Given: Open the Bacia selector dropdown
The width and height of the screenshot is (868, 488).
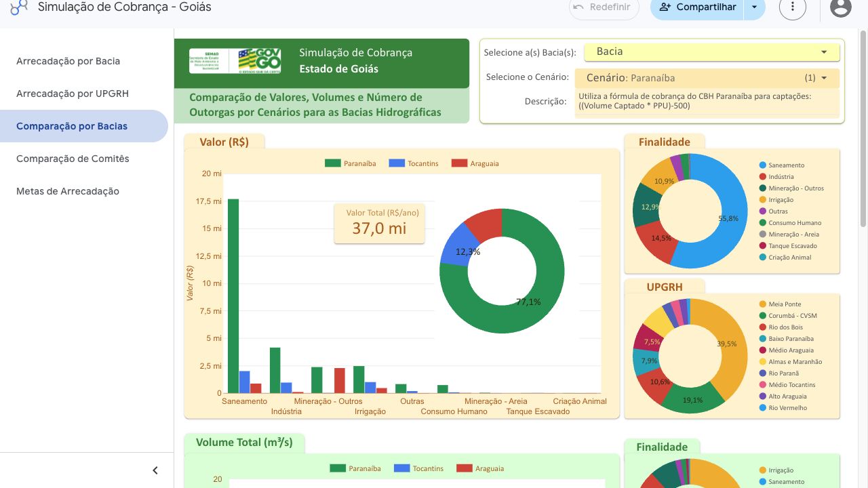Looking at the screenshot, I should 712,52.
